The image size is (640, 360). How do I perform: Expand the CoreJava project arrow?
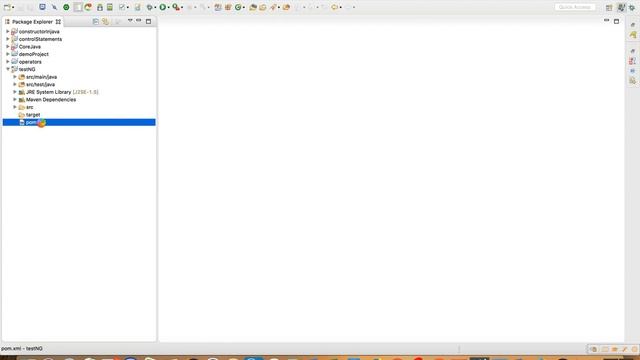click(x=8, y=47)
